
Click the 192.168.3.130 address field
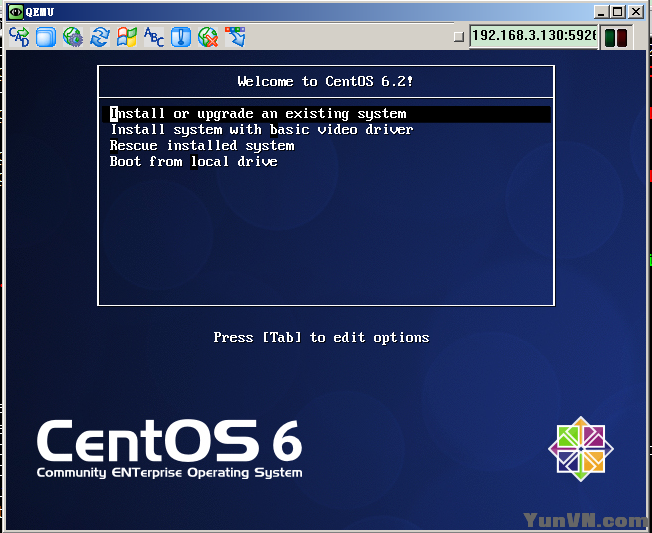pos(534,36)
